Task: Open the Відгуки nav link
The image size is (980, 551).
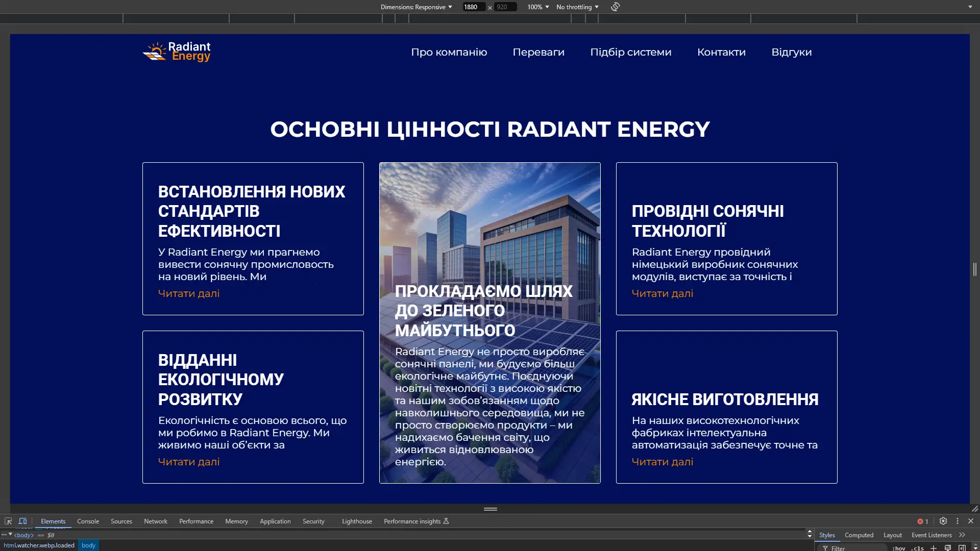Action: pyautogui.click(x=792, y=52)
